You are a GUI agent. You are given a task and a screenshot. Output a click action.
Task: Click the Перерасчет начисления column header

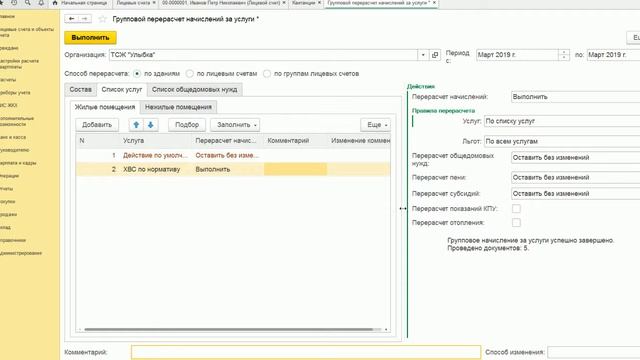(227, 140)
